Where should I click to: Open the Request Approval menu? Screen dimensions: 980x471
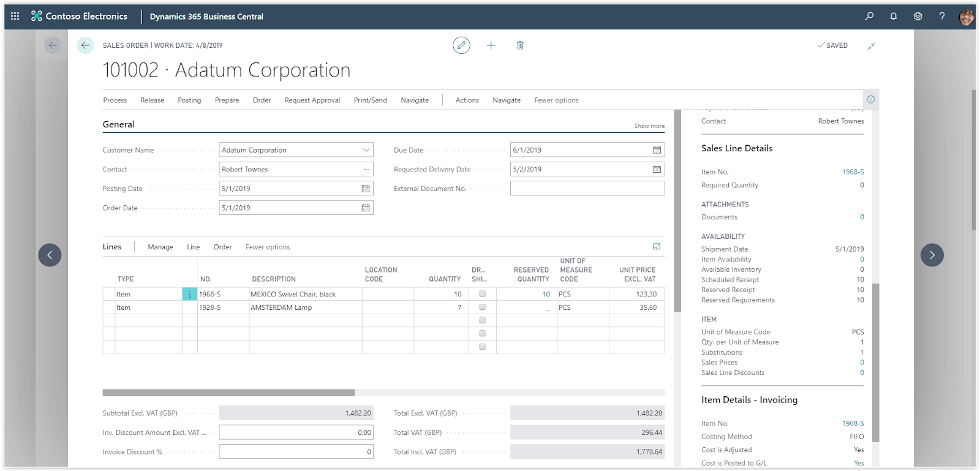point(312,100)
